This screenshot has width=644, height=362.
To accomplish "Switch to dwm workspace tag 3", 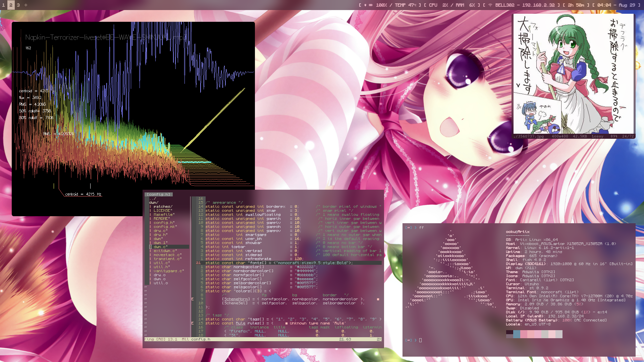I will [x=18, y=5].
